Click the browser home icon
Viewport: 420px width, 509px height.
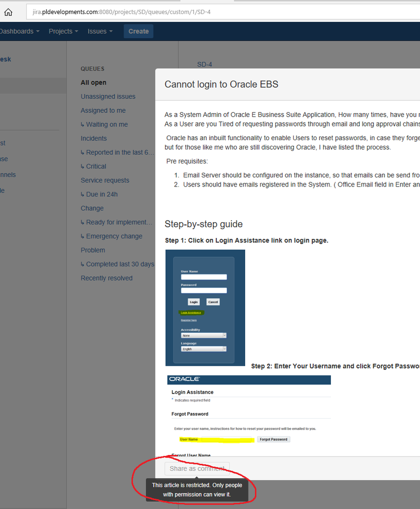point(8,12)
